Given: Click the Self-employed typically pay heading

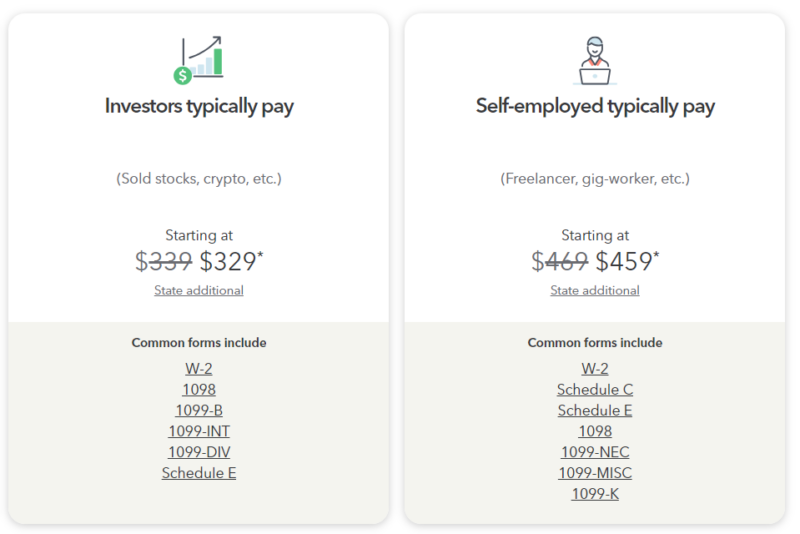Looking at the screenshot, I should coord(595,106).
